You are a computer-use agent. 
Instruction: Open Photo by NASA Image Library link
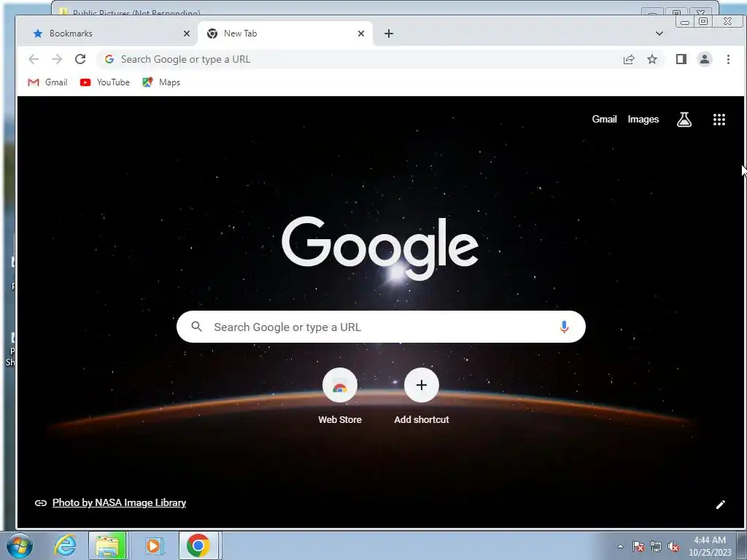119,503
